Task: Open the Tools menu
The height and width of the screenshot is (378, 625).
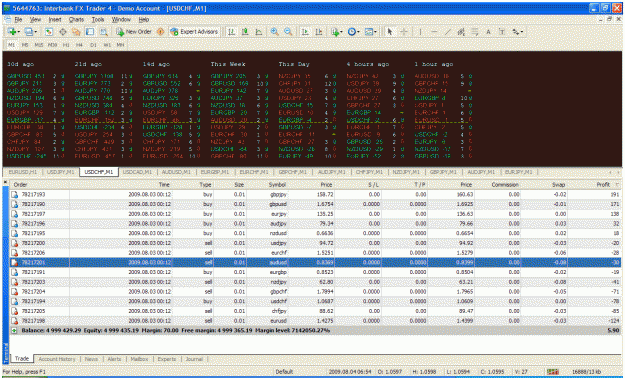Action: click(x=98, y=20)
